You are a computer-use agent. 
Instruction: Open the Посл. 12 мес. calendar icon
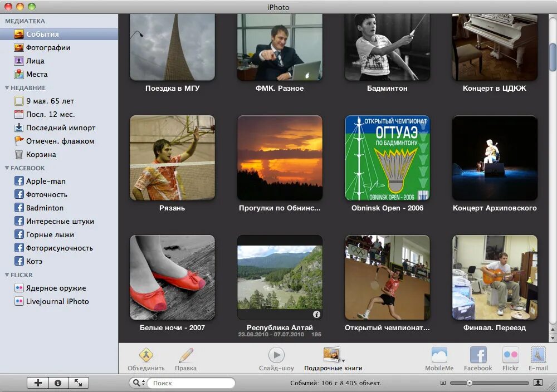point(19,114)
